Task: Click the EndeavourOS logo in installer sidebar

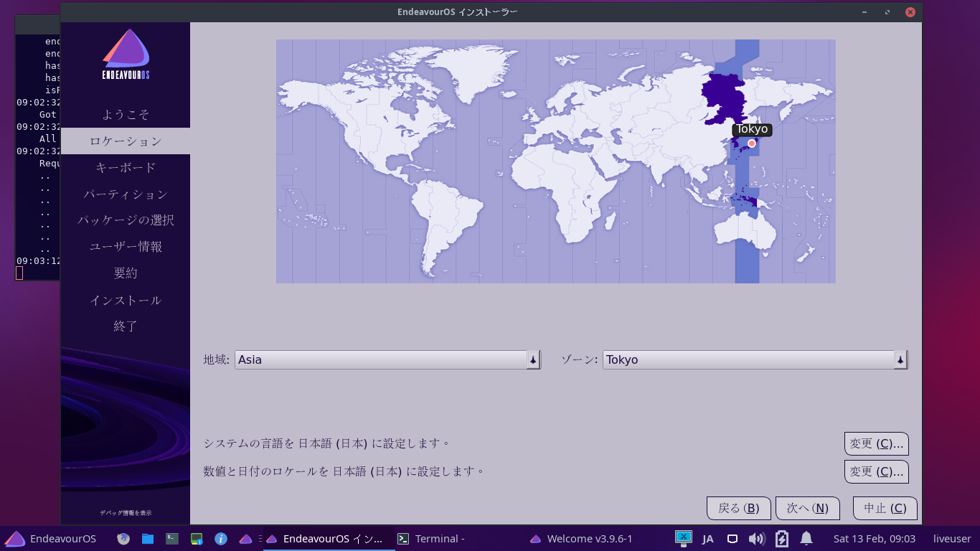Action: [x=126, y=55]
